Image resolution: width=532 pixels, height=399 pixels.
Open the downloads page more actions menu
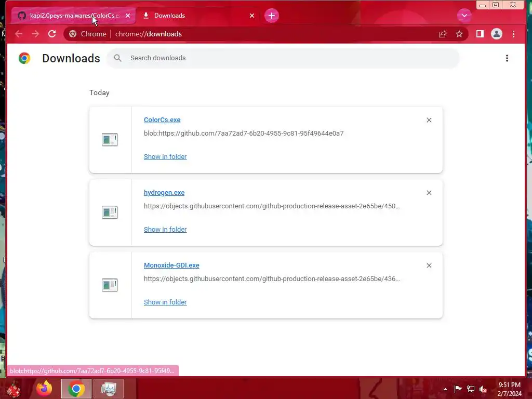tap(507, 58)
